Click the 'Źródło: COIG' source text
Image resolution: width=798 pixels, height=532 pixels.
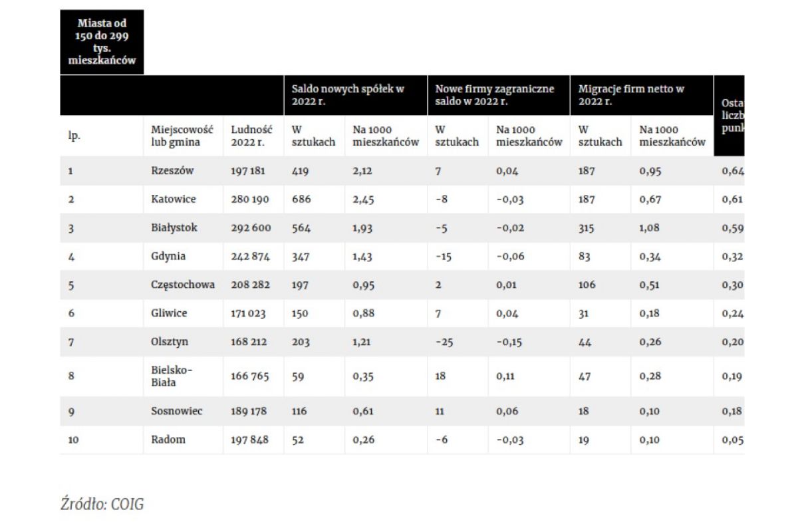pyautogui.click(x=102, y=504)
